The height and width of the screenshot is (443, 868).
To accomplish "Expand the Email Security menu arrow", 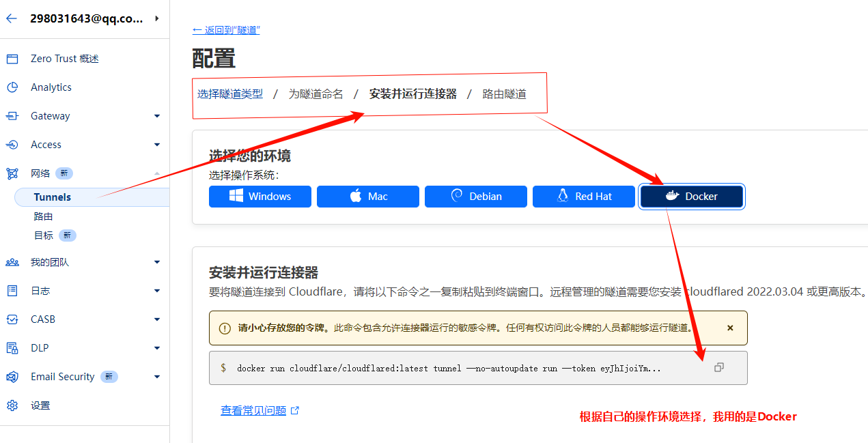I will pyautogui.click(x=157, y=377).
